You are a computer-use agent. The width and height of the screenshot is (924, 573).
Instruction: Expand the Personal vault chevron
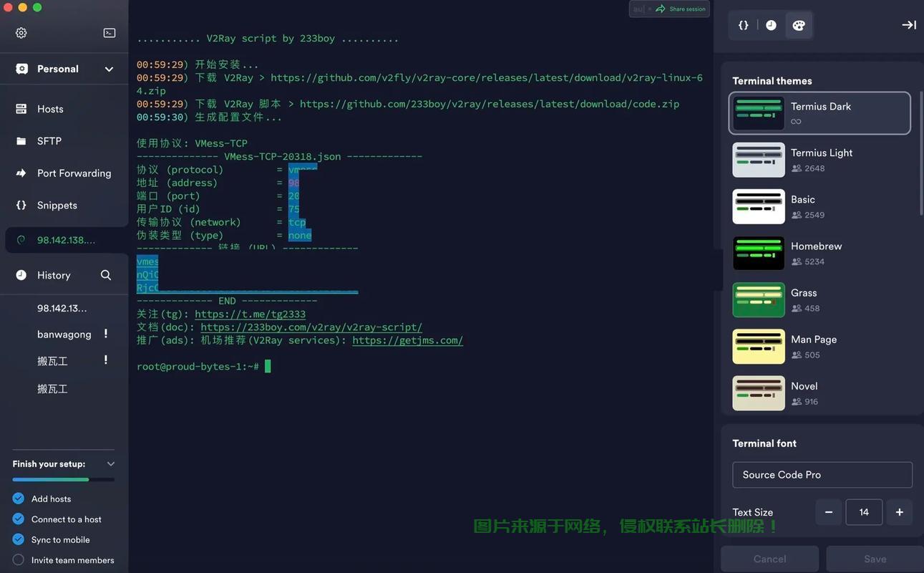point(109,69)
